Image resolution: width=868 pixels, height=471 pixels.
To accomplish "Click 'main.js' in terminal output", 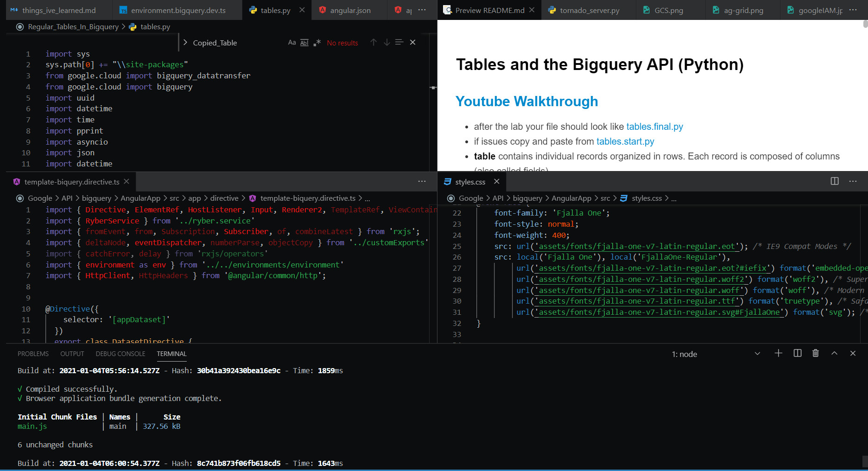I will pyautogui.click(x=32, y=426).
